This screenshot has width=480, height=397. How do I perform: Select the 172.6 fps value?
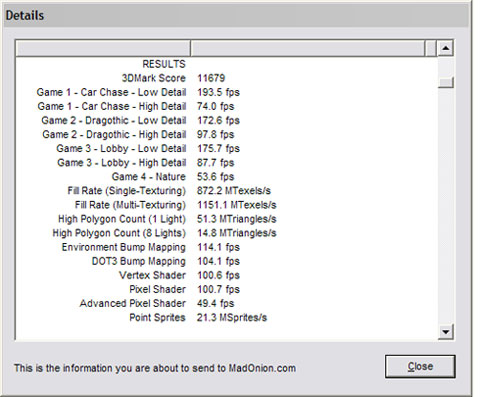(218, 120)
